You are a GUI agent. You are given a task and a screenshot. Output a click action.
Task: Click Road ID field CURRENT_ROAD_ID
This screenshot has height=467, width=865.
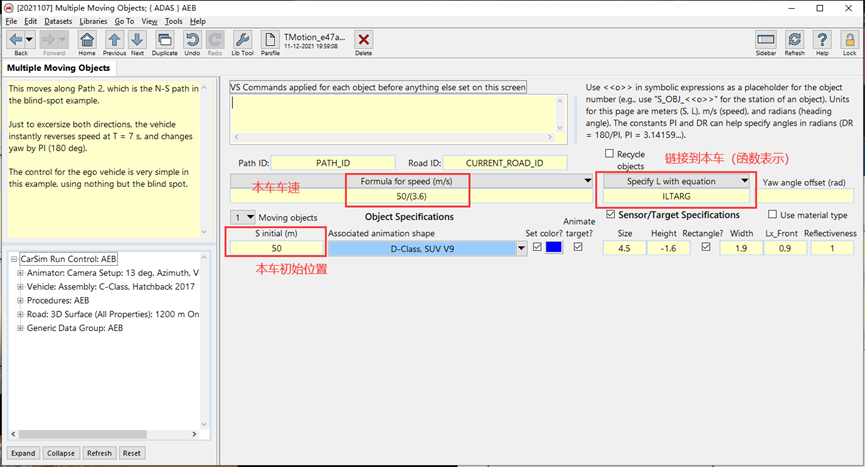tap(505, 163)
